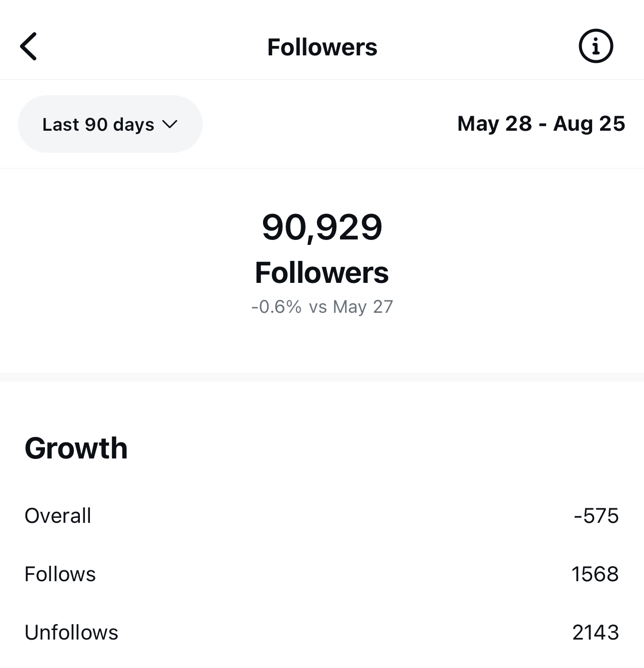This screenshot has width=644, height=668.
Task: Click the Aug 25 end date
Action: 589,124
